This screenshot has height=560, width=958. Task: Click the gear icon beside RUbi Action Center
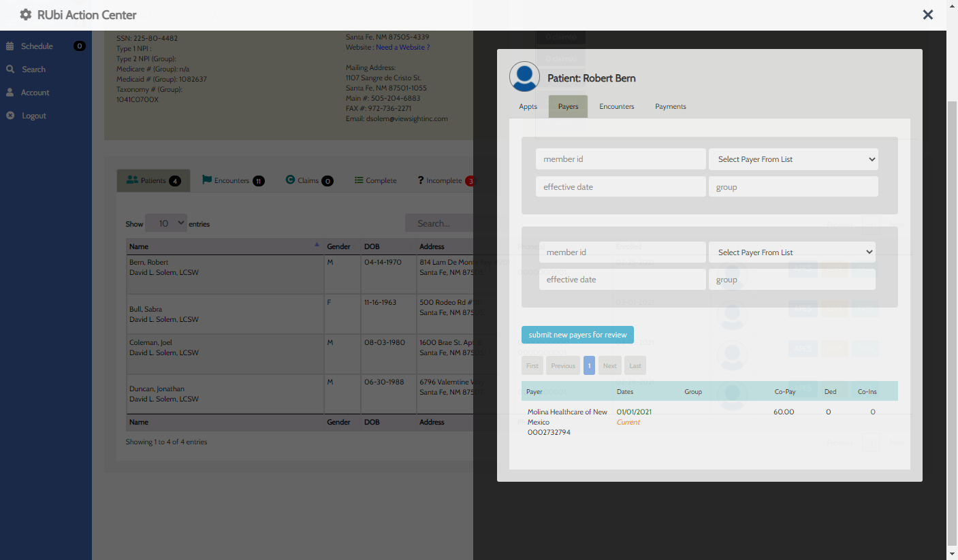26,14
